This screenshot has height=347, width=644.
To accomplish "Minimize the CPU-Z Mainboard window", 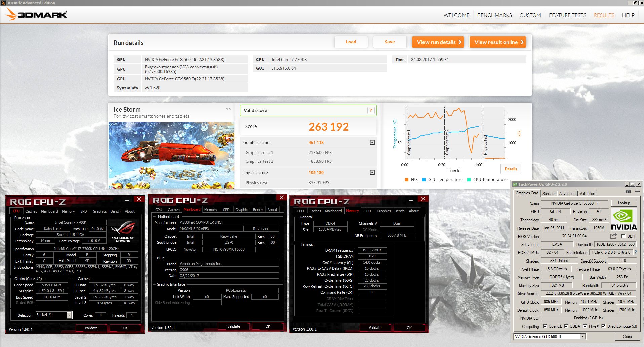I will [270, 199].
